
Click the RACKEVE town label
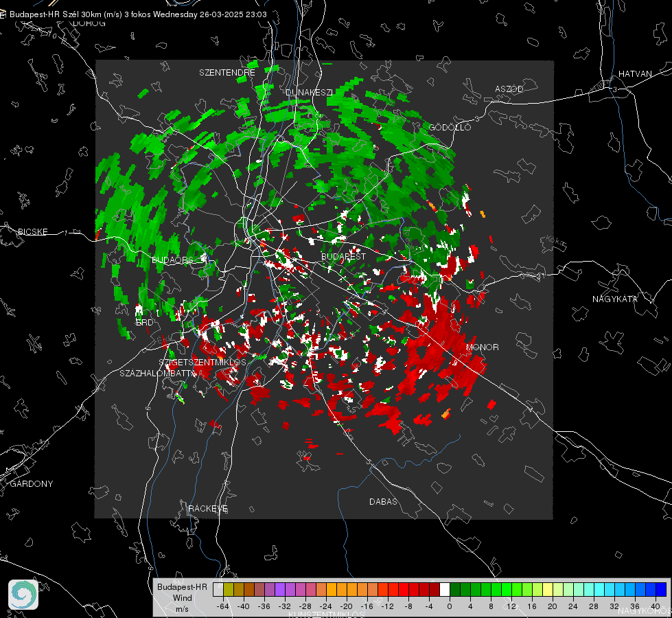coord(208,509)
